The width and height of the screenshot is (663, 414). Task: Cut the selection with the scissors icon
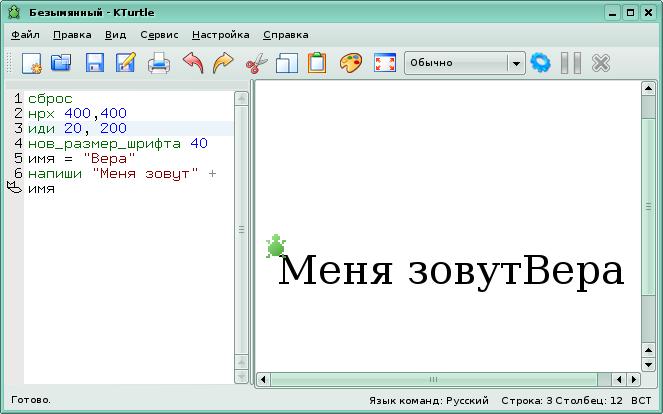[x=256, y=63]
